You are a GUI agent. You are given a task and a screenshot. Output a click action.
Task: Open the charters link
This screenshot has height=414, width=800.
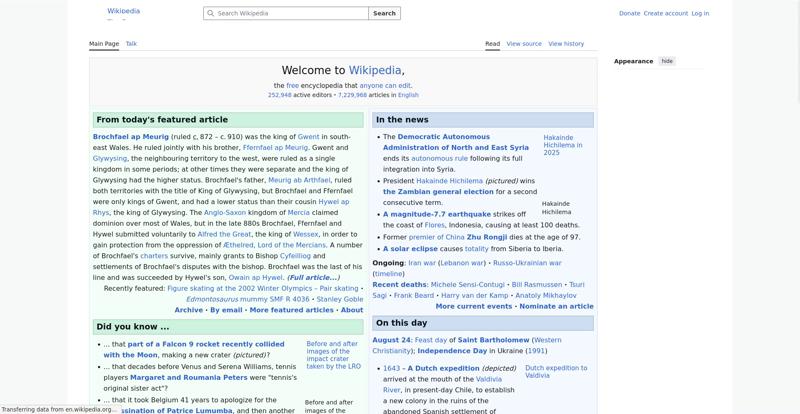(x=154, y=256)
